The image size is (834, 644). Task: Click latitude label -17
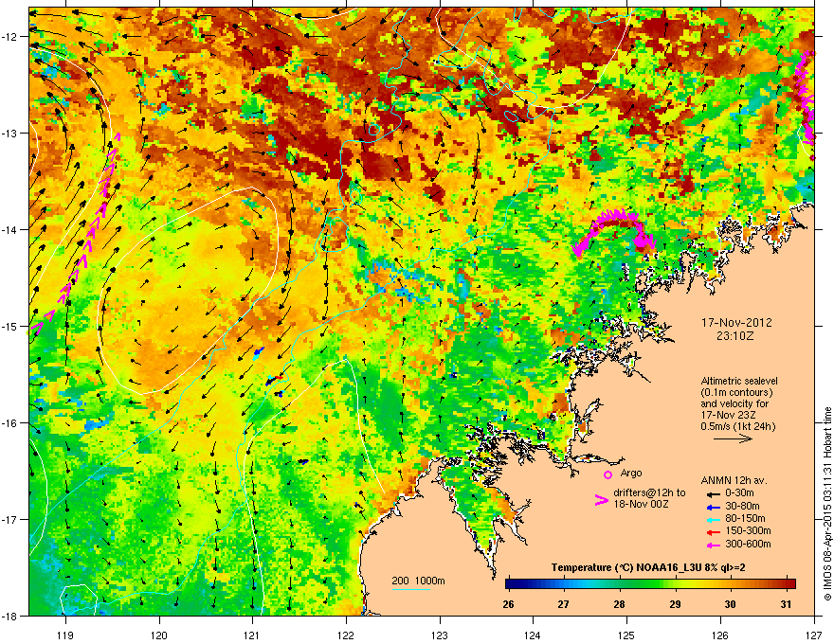tap(9, 519)
